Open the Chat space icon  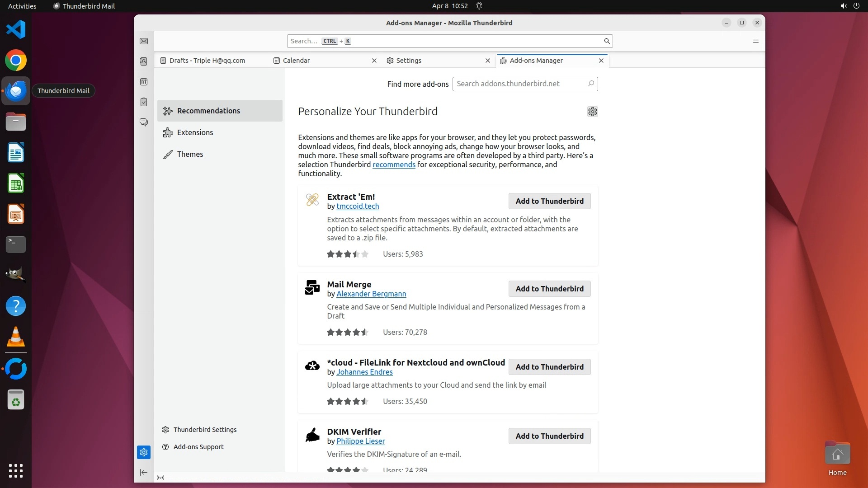click(x=144, y=122)
